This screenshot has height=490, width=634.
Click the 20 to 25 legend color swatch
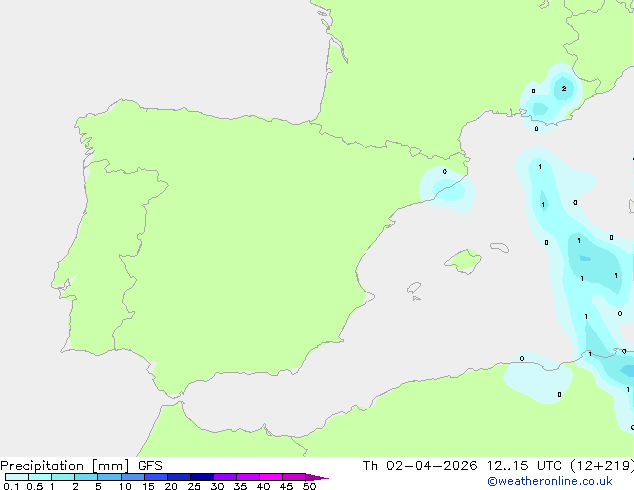(179, 477)
